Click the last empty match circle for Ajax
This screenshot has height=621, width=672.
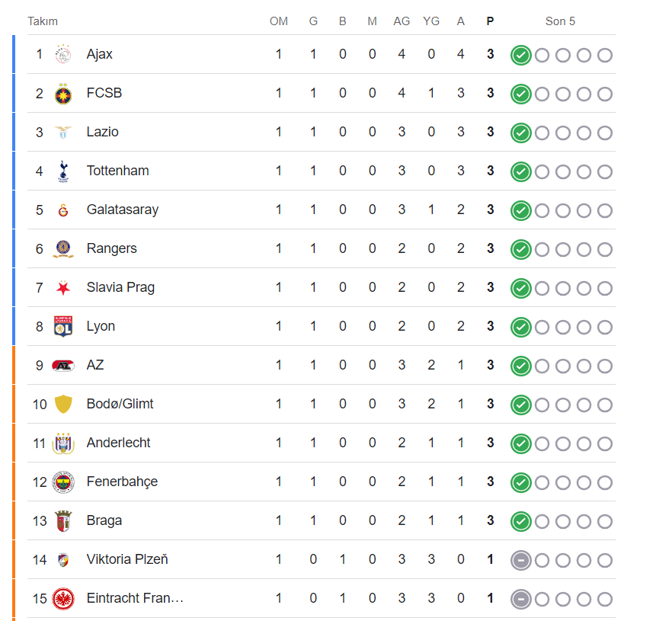(605, 55)
